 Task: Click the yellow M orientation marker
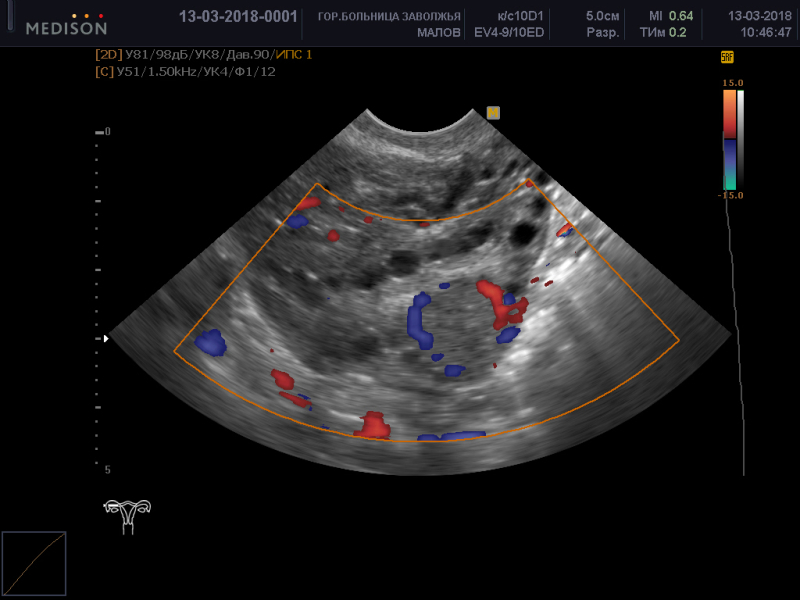[x=493, y=113]
